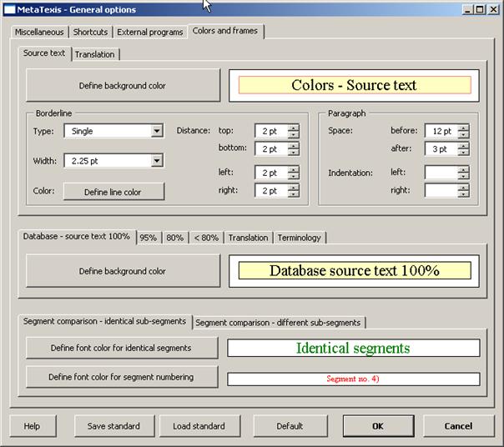504x447 pixels.
Task: Click the Define line color button
Action: (113, 192)
